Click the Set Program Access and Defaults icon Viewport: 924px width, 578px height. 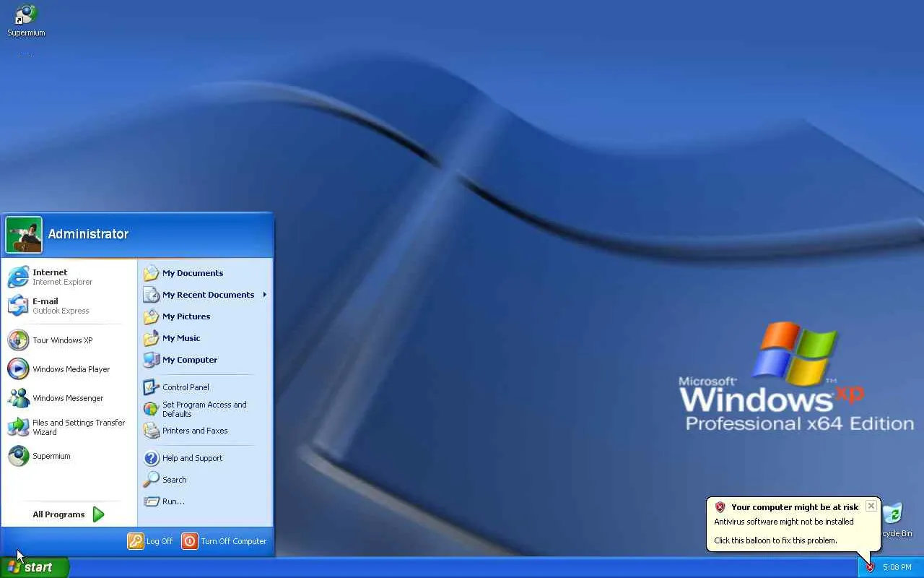(151, 409)
